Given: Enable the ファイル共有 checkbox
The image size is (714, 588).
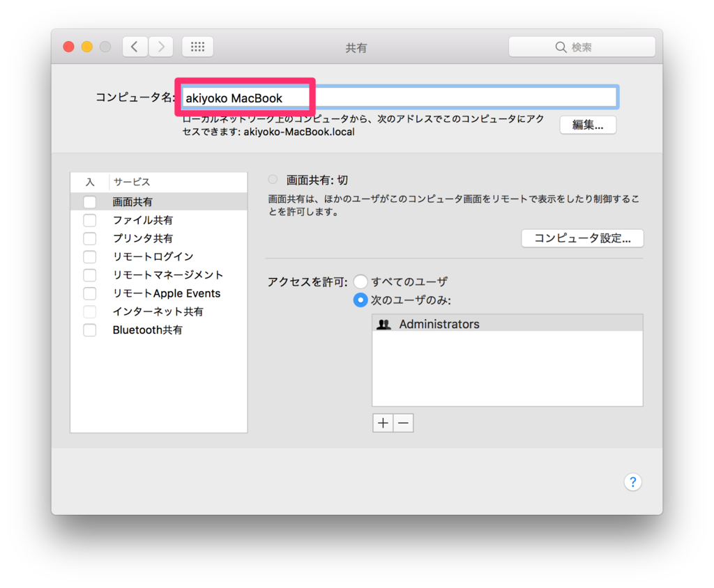Looking at the screenshot, I should [x=89, y=220].
